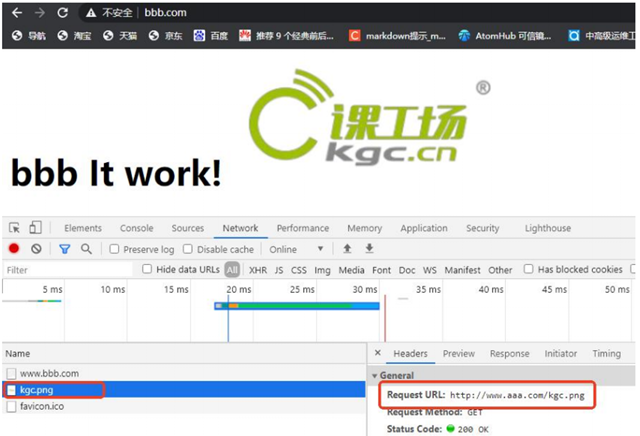Check the Has blocked cookies checkbox
The image size is (640, 436).
(529, 269)
